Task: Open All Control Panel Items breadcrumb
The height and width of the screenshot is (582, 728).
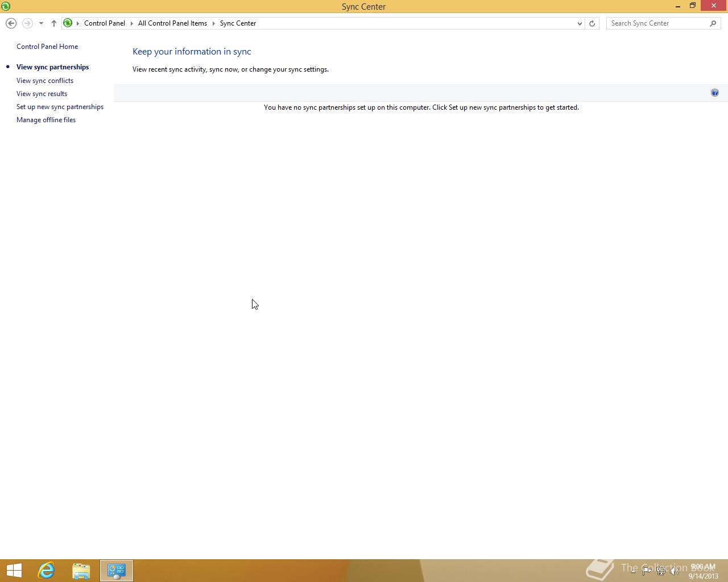Action: (172, 23)
